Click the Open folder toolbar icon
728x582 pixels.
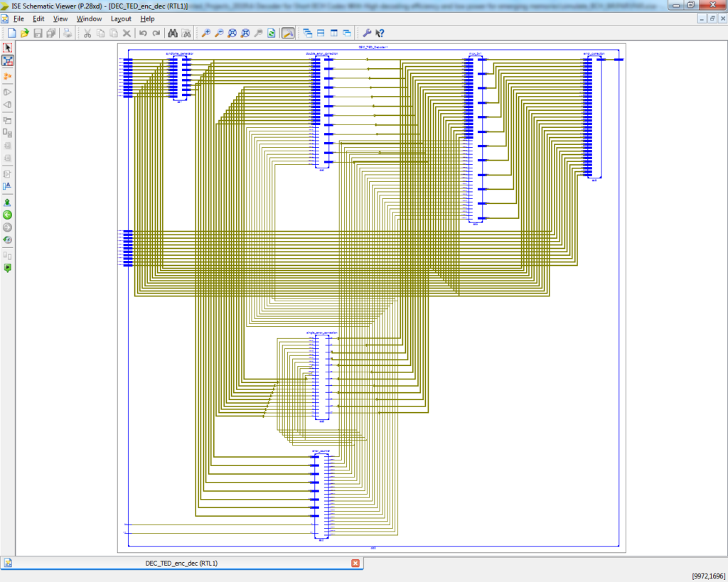pyautogui.click(x=25, y=33)
